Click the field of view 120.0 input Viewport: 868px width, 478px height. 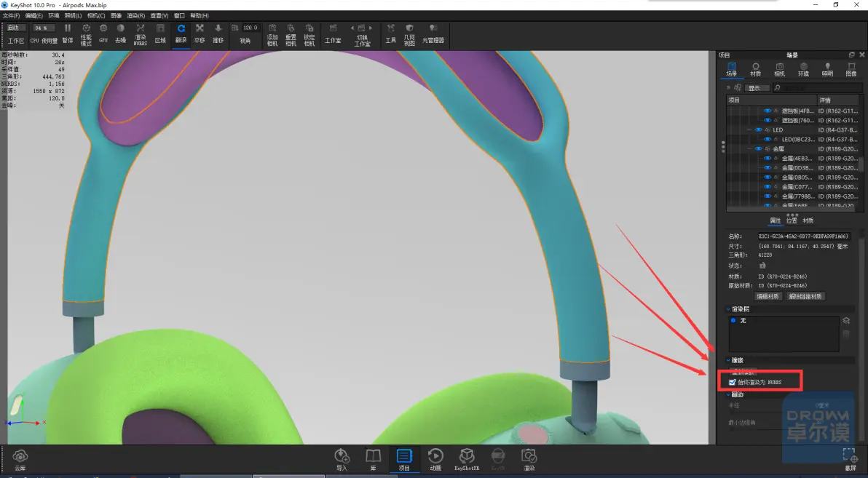pos(250,28)
